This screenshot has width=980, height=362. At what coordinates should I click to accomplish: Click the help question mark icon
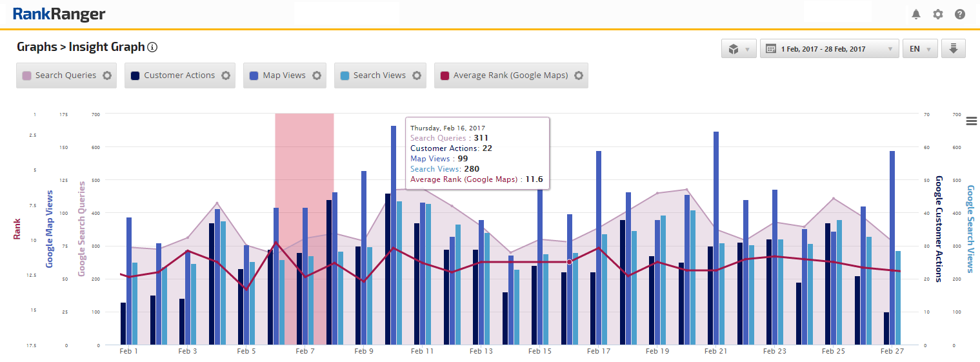[x=960, y=14]
